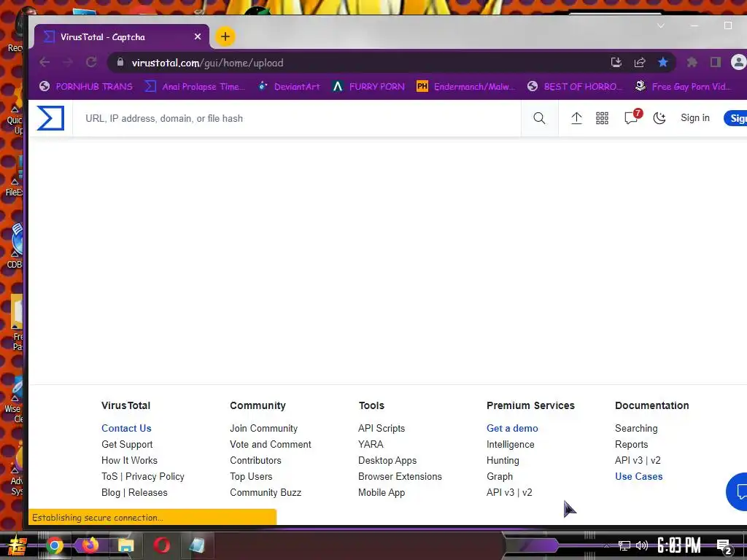Click Graph premium link
747x560 pixels.
[500, 476]
